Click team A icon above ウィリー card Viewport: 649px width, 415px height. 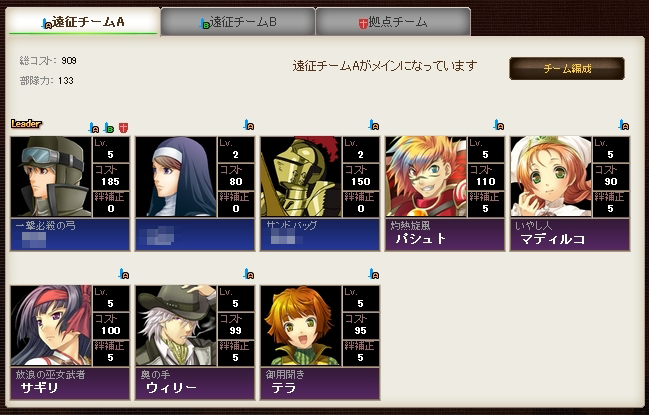(248, 273)
